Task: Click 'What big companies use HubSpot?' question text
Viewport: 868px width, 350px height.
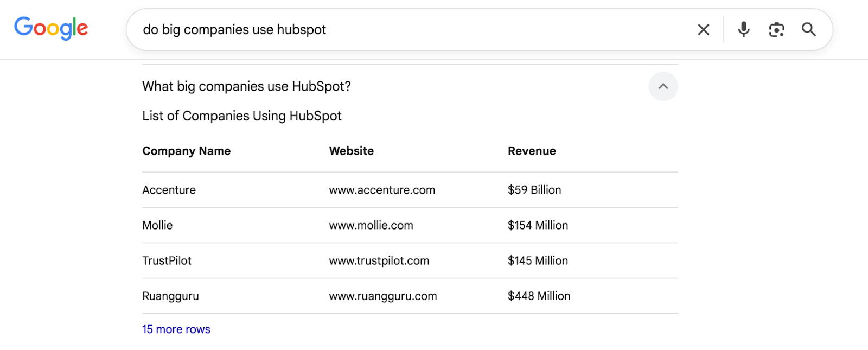Action: 246,86
